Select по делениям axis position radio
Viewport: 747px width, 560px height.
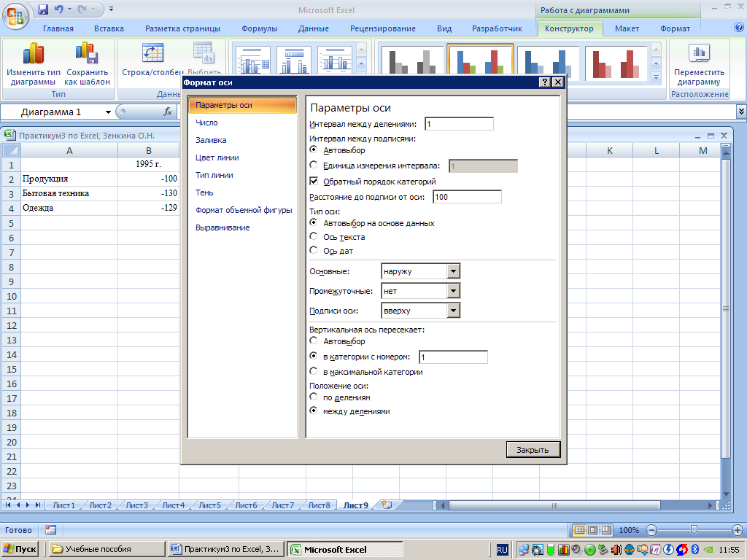tap(314, 397)
